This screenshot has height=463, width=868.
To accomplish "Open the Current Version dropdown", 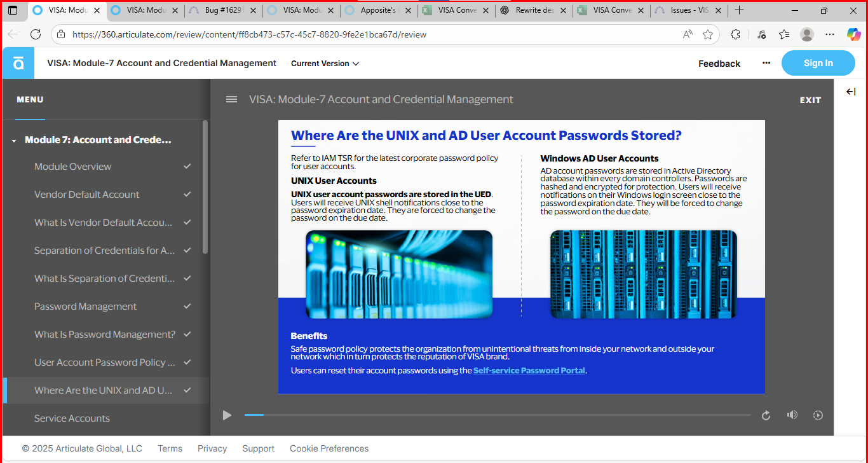I will click(x=325, y=64).
